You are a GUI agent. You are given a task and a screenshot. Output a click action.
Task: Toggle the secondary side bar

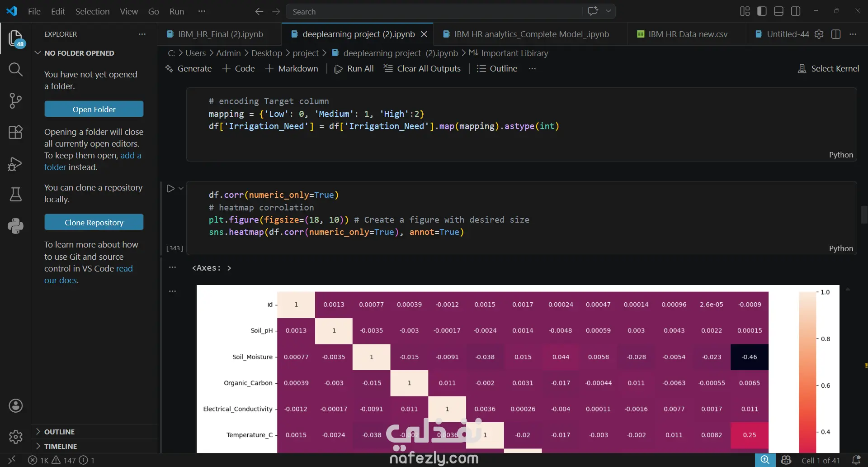[x=796, y=11]
